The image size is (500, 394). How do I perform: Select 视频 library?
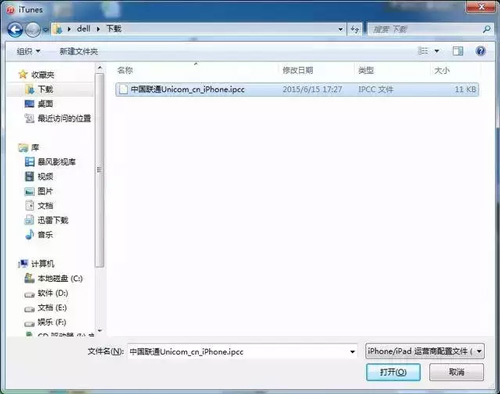pos(45,176)
